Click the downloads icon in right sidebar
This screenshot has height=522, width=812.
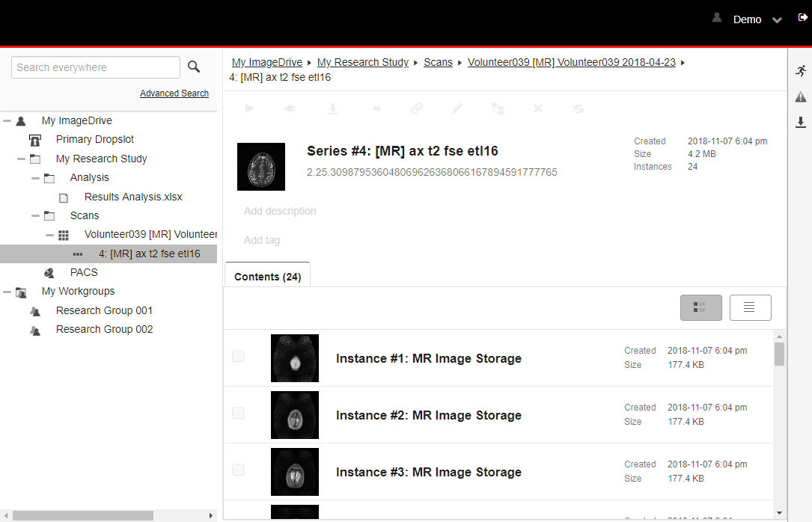801,122
